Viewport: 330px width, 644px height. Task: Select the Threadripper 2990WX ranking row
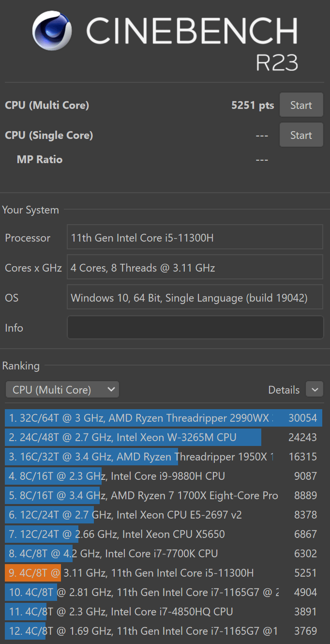click(x=164, y=418)
